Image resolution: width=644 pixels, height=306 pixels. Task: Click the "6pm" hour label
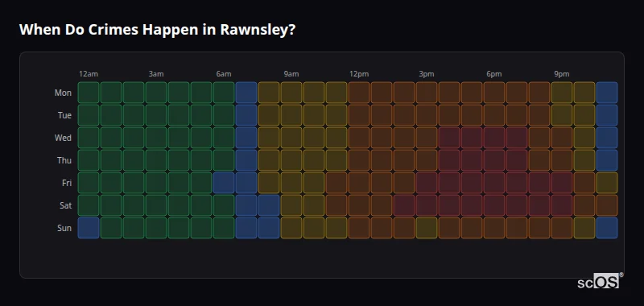pyautogui.click(x=494, y=74)
